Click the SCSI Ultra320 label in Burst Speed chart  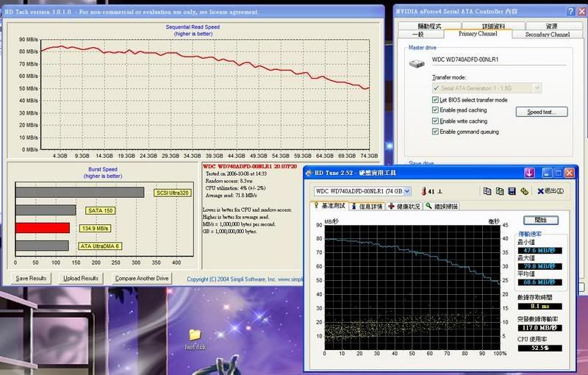pos(173,193)
